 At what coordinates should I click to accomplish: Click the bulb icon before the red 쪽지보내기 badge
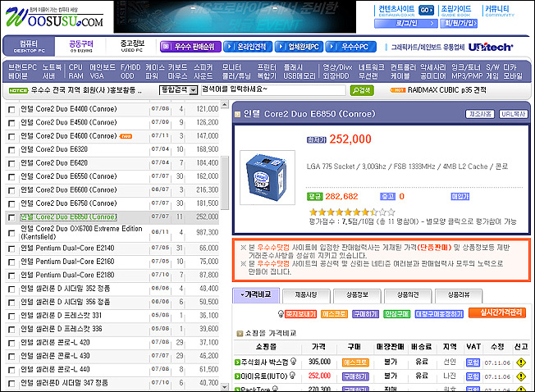(x=281, y=313)
